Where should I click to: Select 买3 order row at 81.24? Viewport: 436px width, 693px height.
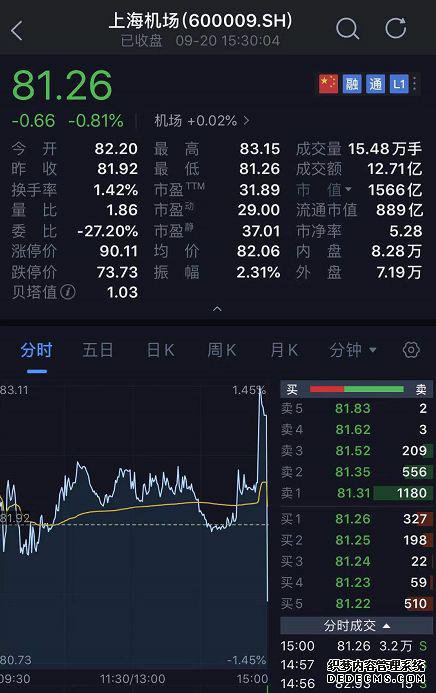pos(356,561)
